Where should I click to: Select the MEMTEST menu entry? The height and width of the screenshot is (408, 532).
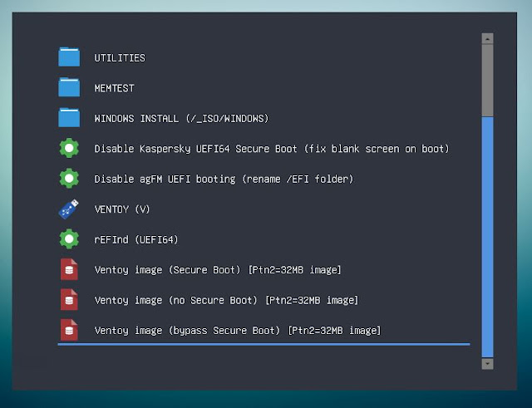pyautogui.click(x=114, y=88)
